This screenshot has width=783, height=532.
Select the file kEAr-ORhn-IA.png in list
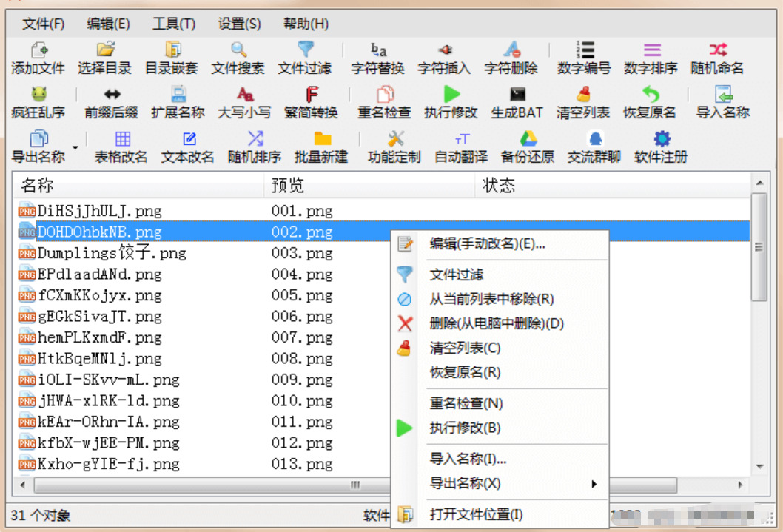[108, 422]
